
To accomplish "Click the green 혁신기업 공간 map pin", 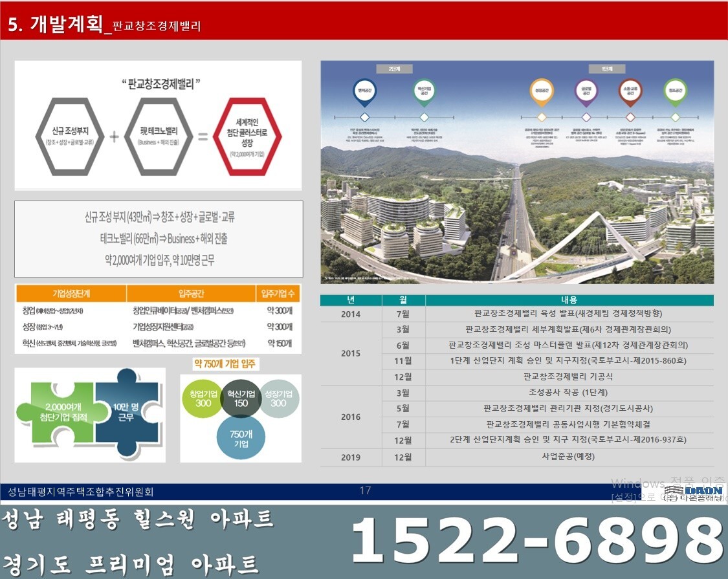I will pyautogui.click(x=424, y=92).
